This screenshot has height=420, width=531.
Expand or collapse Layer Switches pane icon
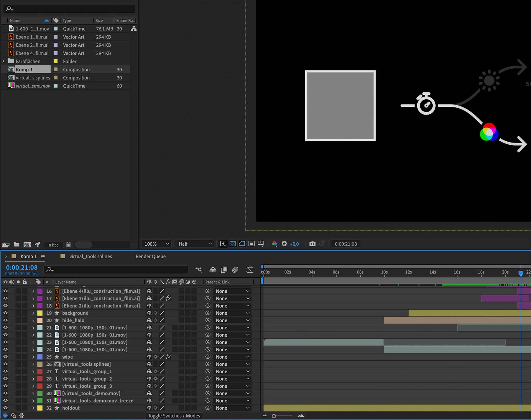point(6,416)
